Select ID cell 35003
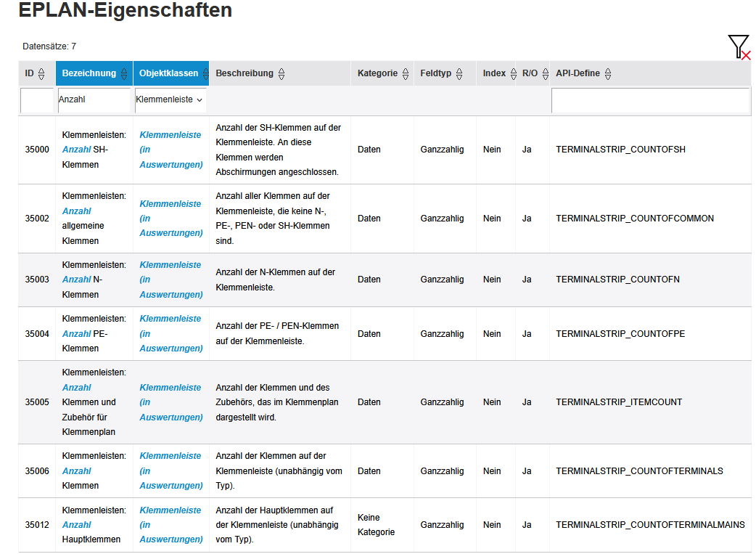 tap(37, 280)
